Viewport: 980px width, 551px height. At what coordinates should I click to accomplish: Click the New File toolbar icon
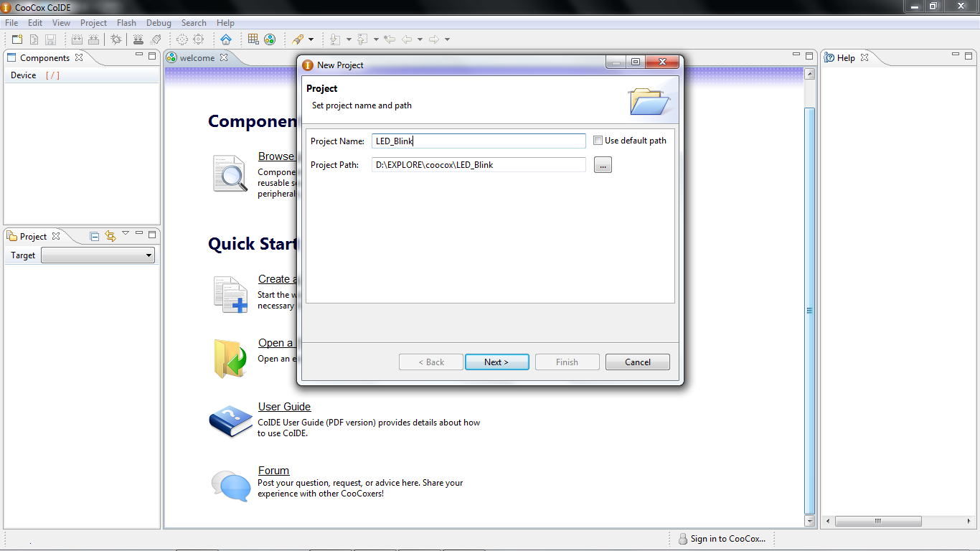point(34,39)
